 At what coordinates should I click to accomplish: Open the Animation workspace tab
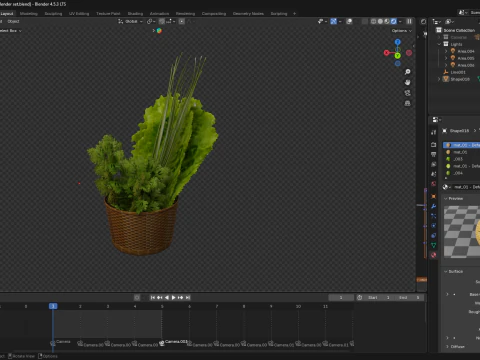click(159, 14)
